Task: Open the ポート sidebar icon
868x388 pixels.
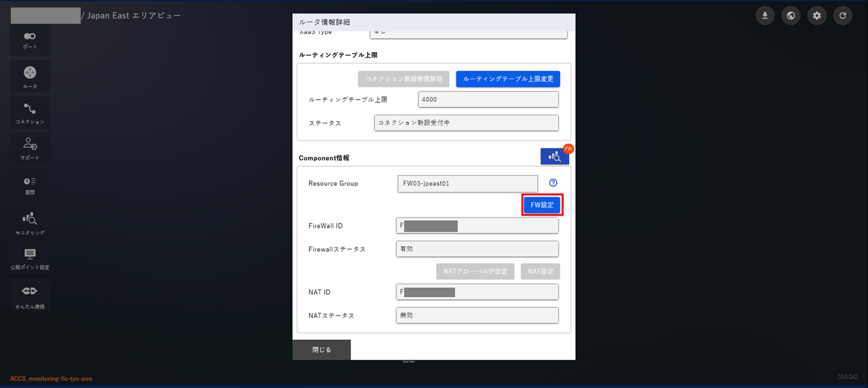Action: point(30,39)
